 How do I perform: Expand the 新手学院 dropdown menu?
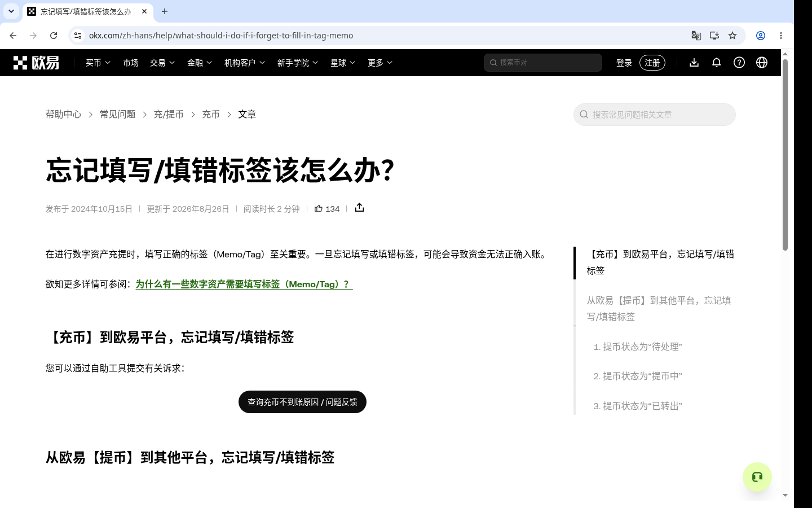tap(298, 63)
